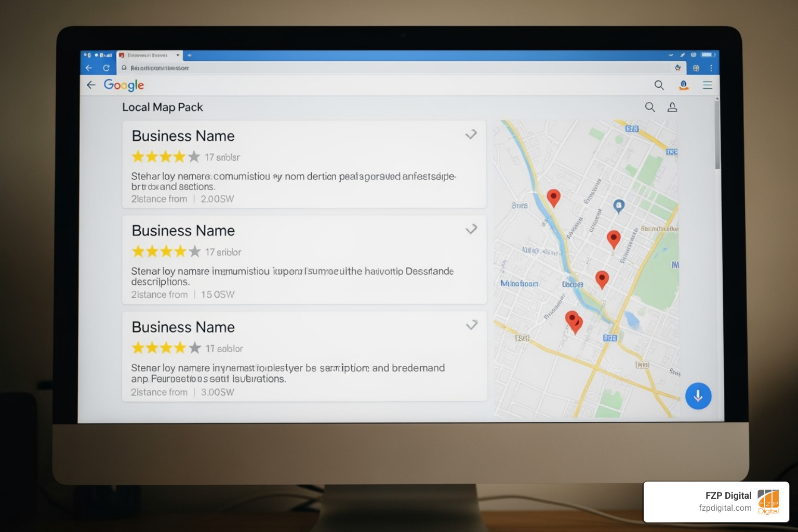Toggle the checkmark on the third Business Name card
Screen dimensions: 798x532
471,325
